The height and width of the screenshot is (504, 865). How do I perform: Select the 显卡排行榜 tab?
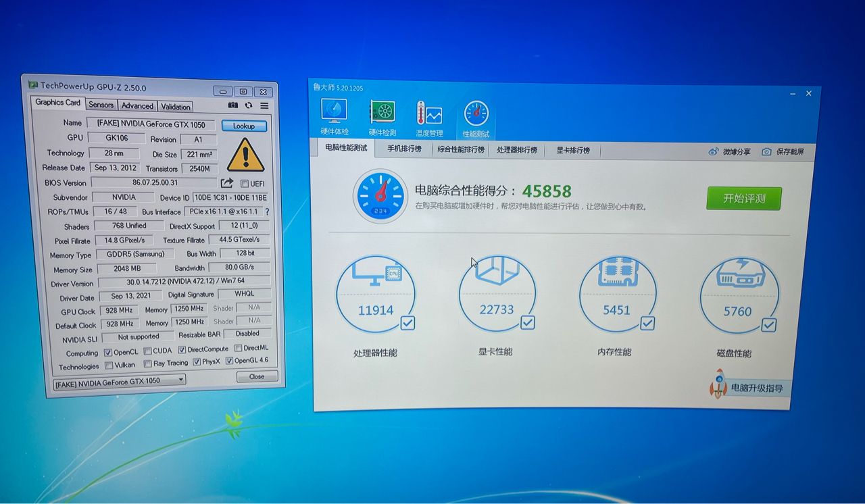pos(573,151)
